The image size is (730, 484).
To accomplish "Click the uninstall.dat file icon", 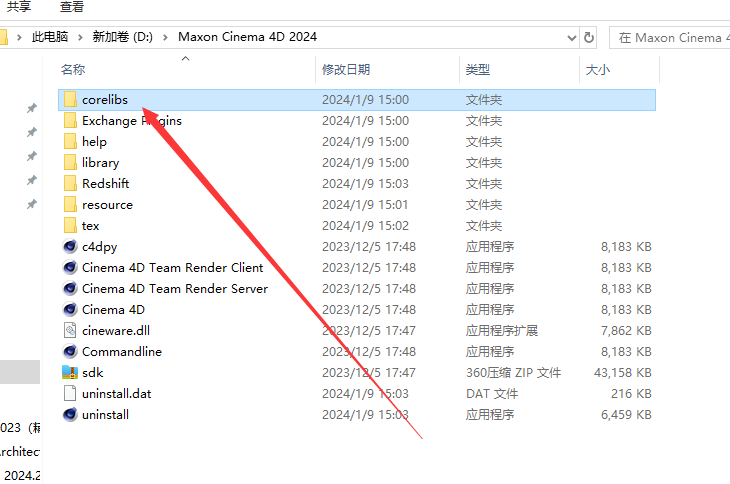I will [70, 394].
